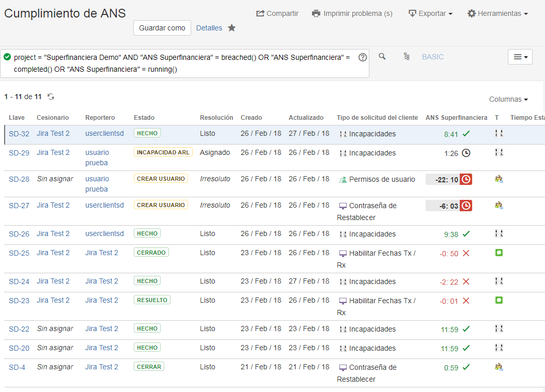The image size is (545, 392).
Task: Open the view layout switcher dropdown
Action: tap(520, 57)
